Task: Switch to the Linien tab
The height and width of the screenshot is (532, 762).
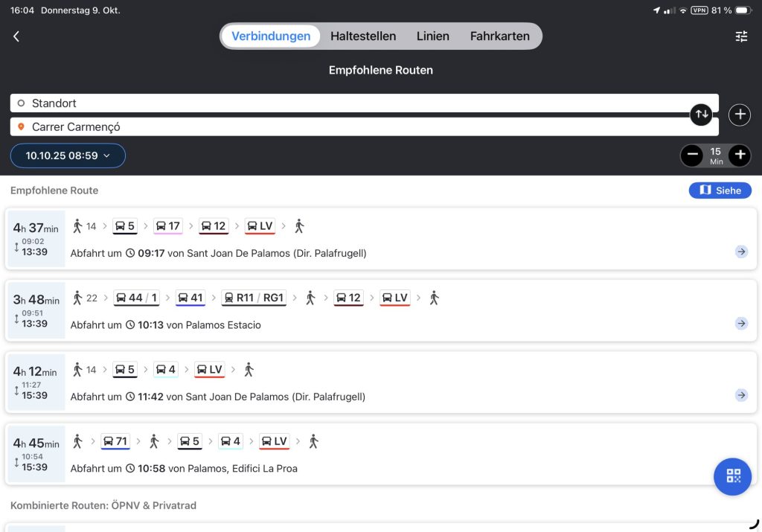Action: (432, 36)
